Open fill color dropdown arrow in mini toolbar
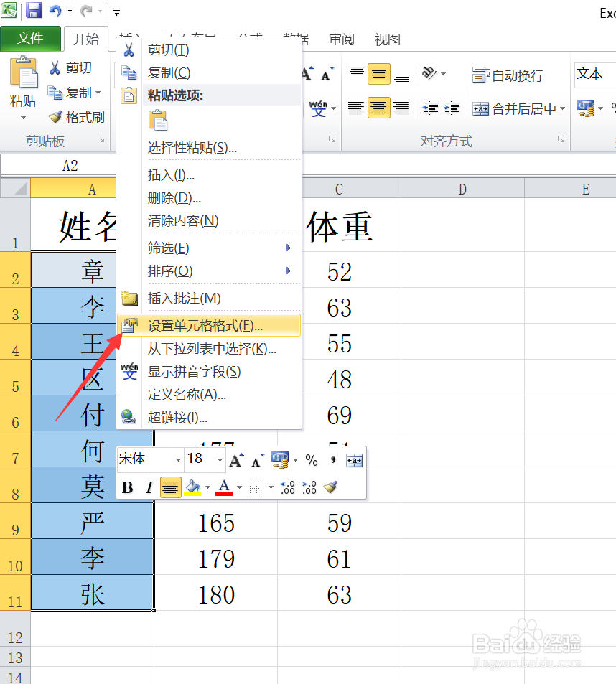 point(207,487)
